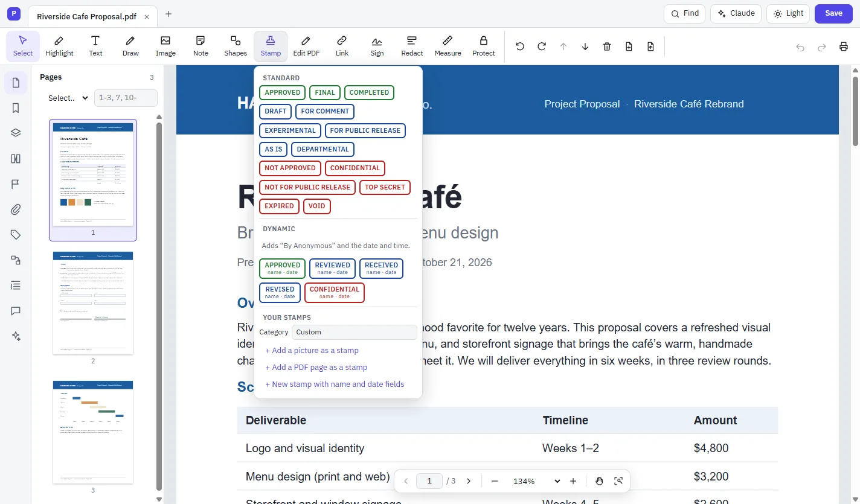
Task: Choose the Draw tool in the toolbar
Action: [130, 46]
